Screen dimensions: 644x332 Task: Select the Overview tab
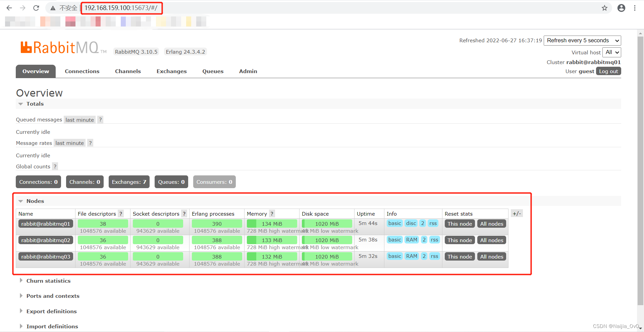(36, 71)
